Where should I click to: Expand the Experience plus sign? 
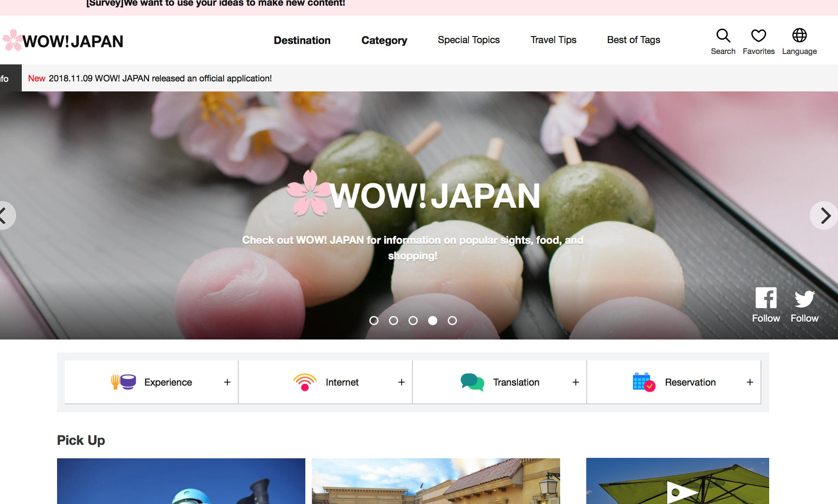[227, 382]
